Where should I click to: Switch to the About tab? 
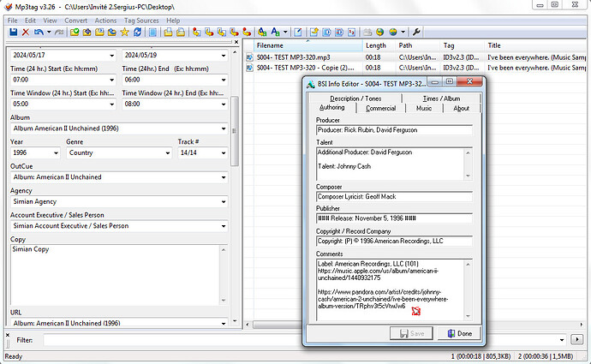[x=461, y=109]
